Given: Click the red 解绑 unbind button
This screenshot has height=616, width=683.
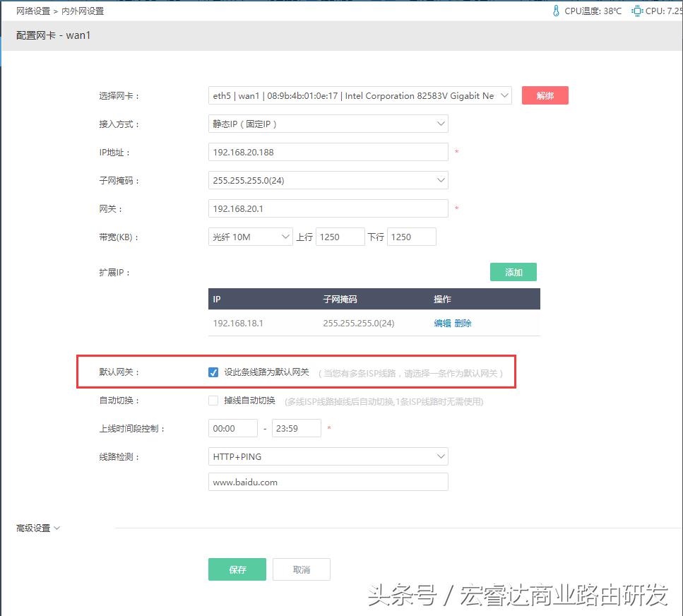Looking at the screenshot, I should [545, 95].
